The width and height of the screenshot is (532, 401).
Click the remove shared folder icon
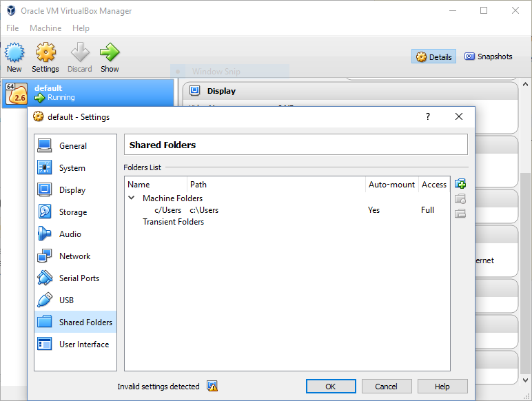click(460, 214)
